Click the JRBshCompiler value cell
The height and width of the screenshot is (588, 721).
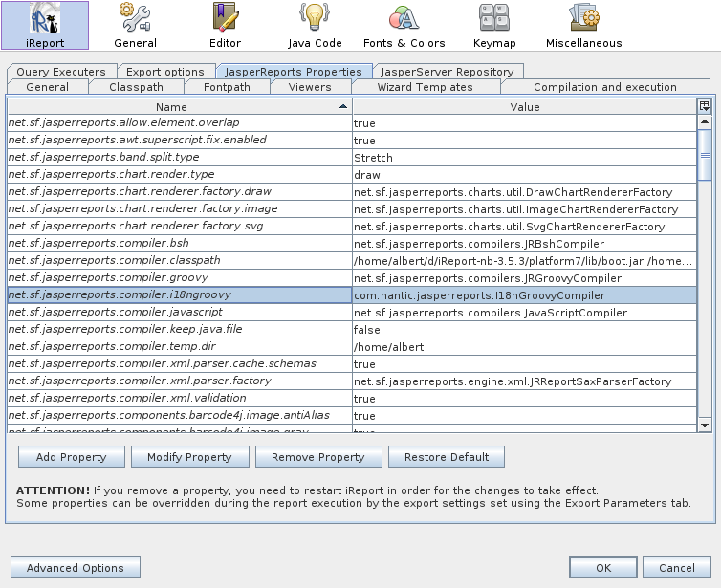pyautogui.click(x=525, y=243)
